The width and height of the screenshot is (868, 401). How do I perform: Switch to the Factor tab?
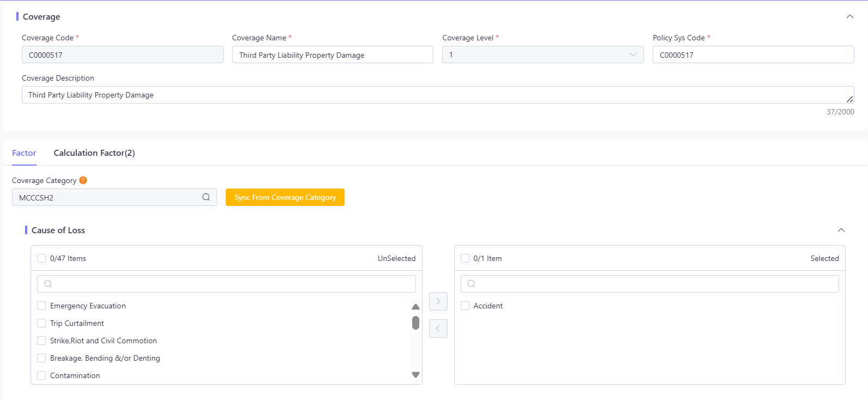(x=24, y=153)
